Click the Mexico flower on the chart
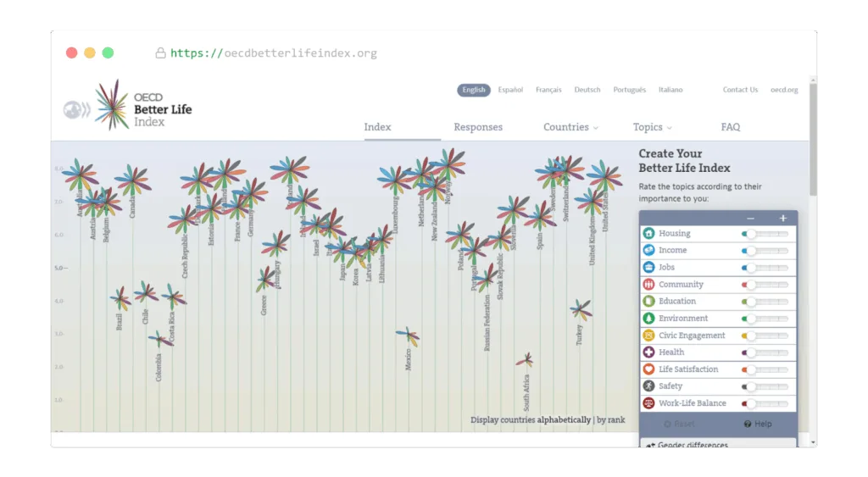This screenshot has height=477, width=868. (x=408, y=336)
